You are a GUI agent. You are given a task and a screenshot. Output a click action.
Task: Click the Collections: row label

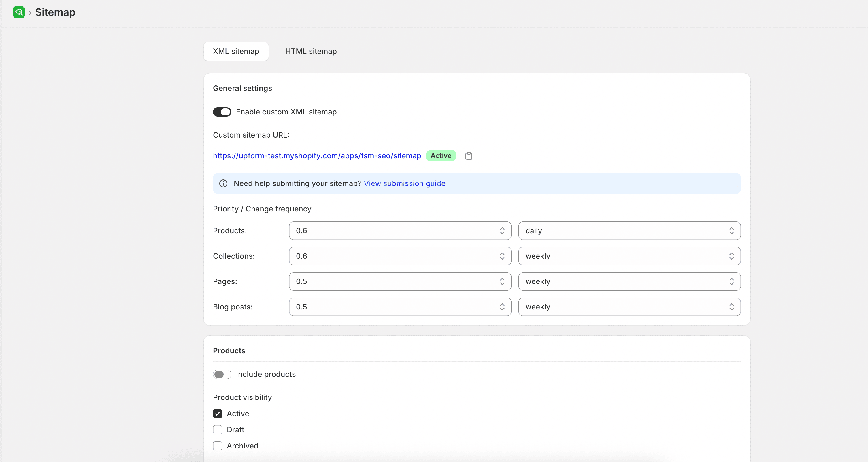pyautogui.click(x=234, y=256)
